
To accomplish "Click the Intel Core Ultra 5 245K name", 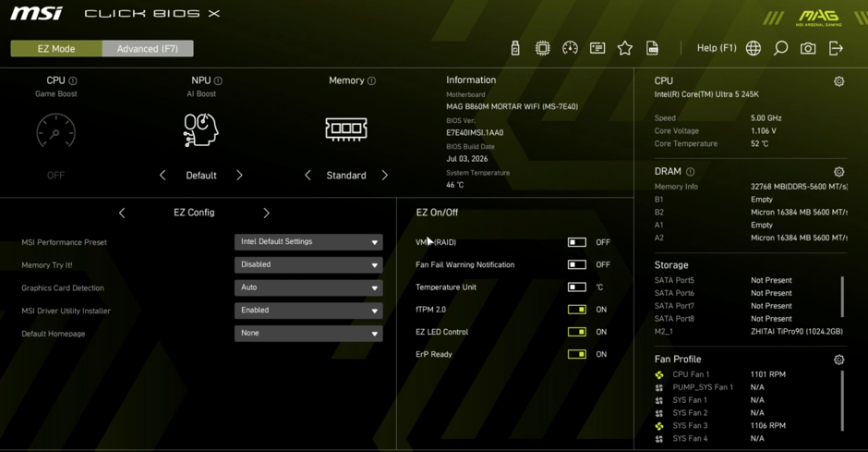I will 706,94.
